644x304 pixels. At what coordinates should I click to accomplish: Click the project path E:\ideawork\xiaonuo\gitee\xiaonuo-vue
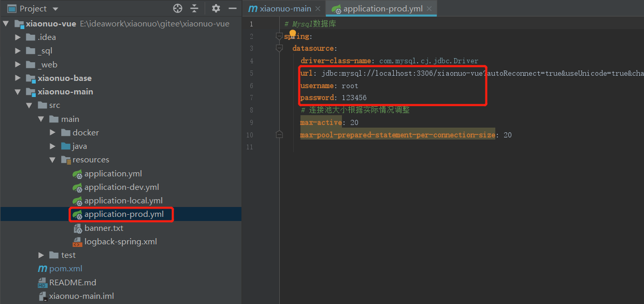(x=154, y=24)
